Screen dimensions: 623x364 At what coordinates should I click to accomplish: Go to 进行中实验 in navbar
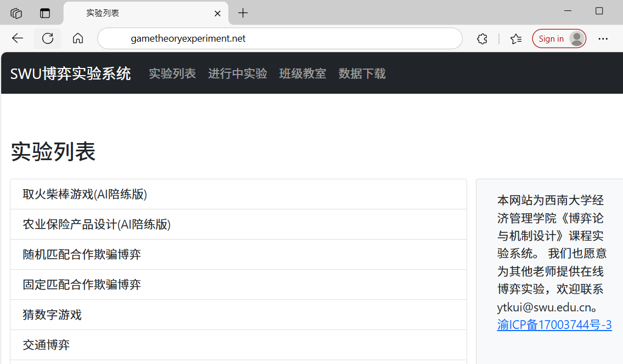coord(237,73)
